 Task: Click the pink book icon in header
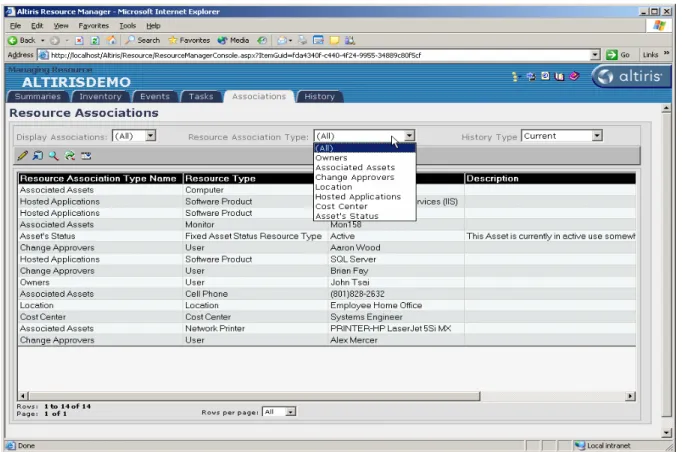(574, 76)
